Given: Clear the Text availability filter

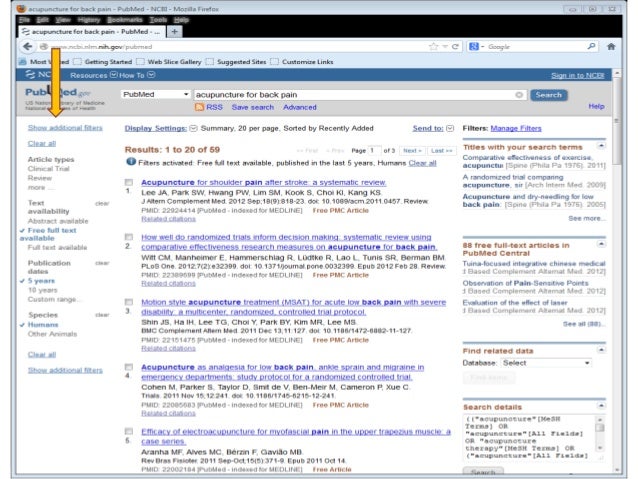Looking at the screenshot, I should 102,203.
